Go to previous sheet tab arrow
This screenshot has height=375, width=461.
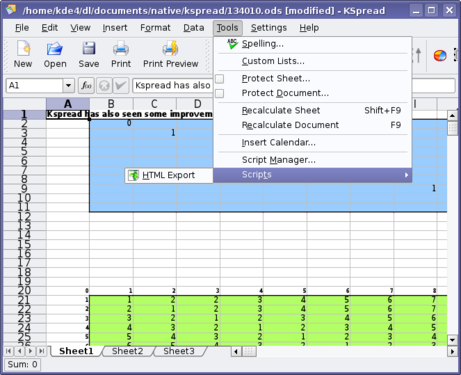tap(20, 351)
